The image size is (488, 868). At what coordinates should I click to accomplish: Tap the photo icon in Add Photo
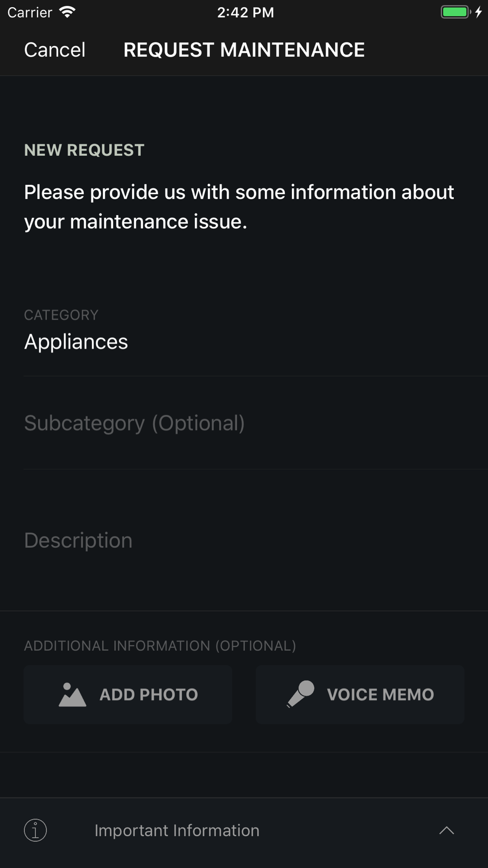click(x=72, y=694)
